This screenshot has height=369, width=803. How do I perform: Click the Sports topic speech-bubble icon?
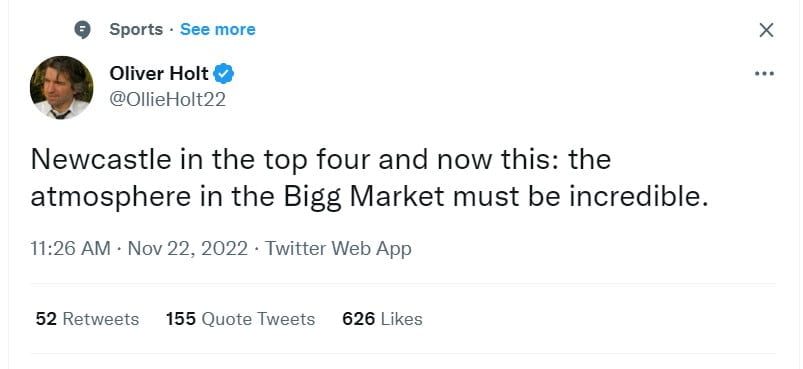point(82,30)
